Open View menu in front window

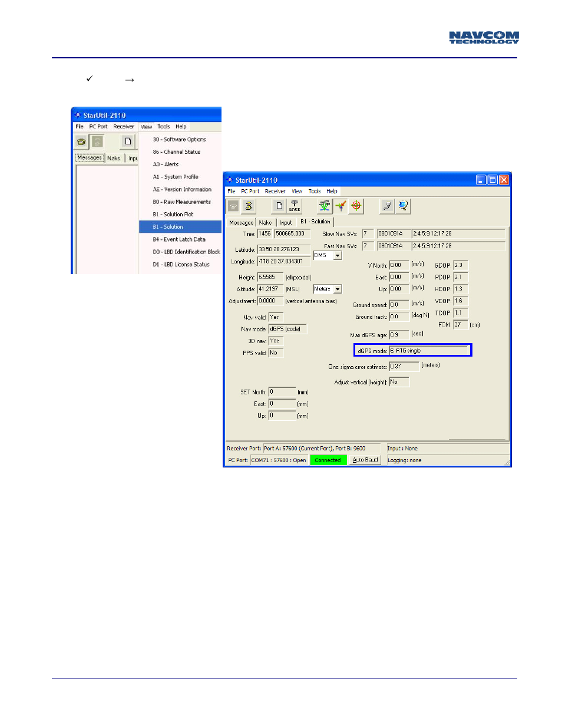click(297, 192)
